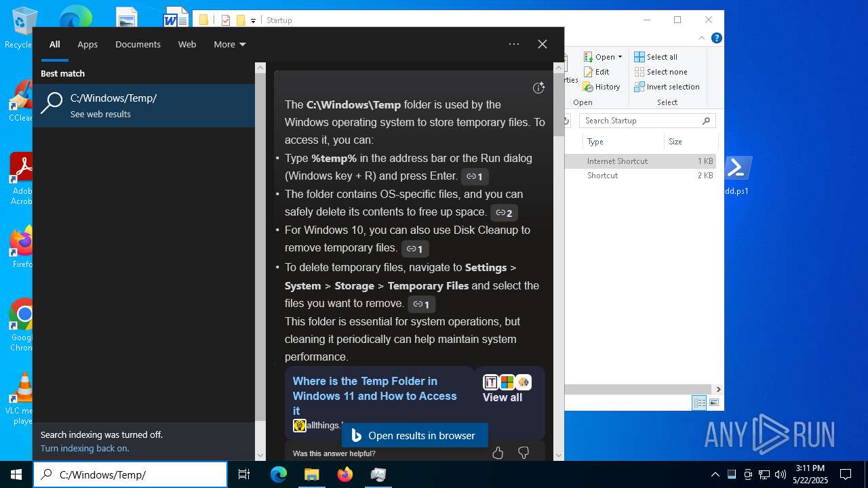Open the Explorer quick access toolbar dropdown
868x488 pixels.
point(253,20)
